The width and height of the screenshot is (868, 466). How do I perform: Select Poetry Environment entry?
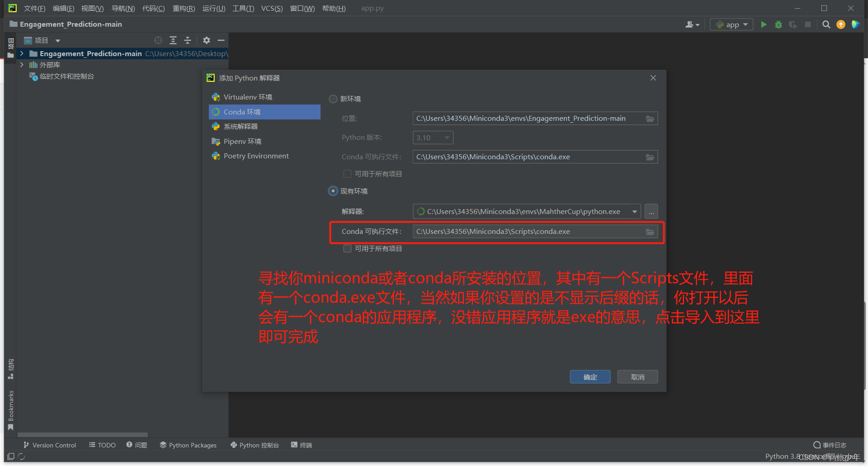264,156
